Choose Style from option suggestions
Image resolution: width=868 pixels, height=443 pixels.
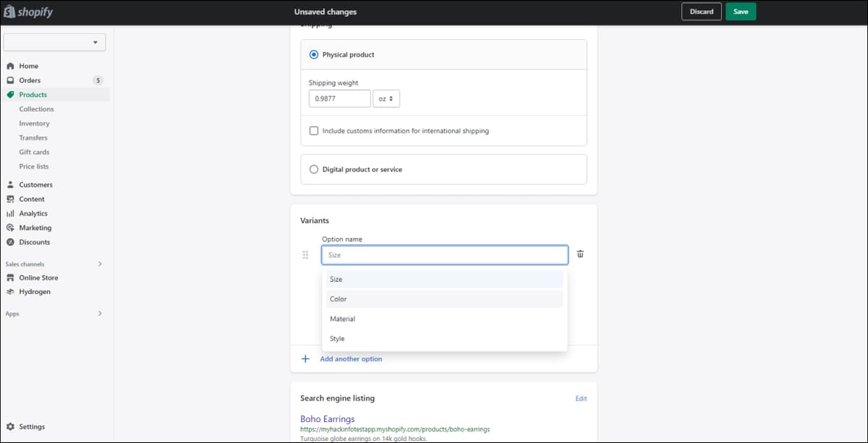click(444, 339)
